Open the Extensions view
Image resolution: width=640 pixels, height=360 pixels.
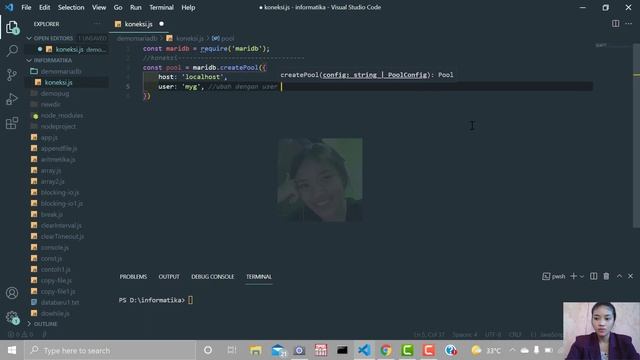pos(12,122)
